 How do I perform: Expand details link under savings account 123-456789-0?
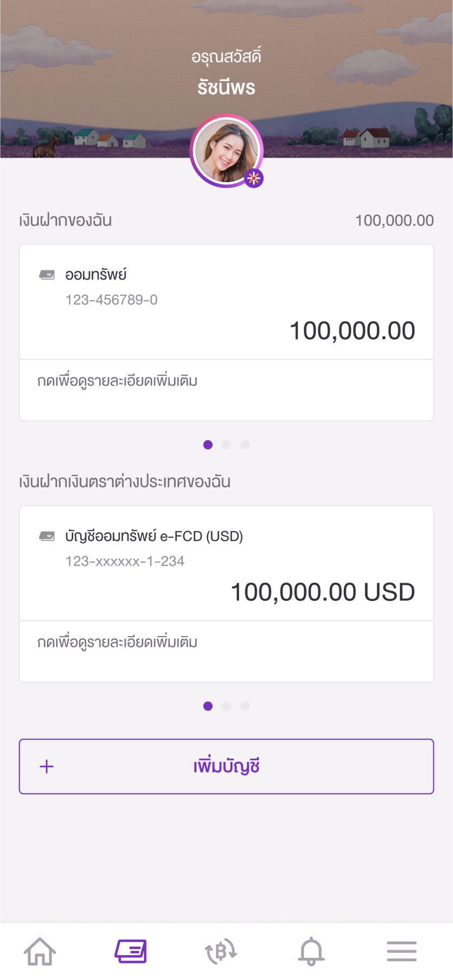click(x=117, y=381)
